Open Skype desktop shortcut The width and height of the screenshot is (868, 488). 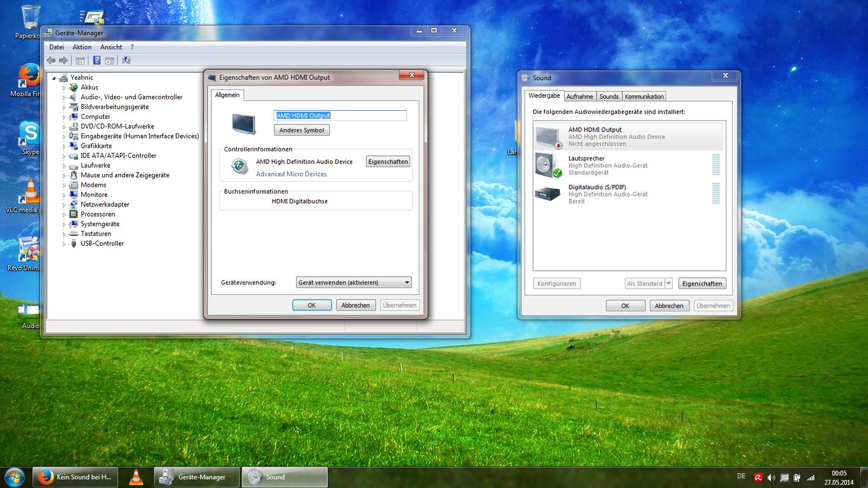pos(29,138)
